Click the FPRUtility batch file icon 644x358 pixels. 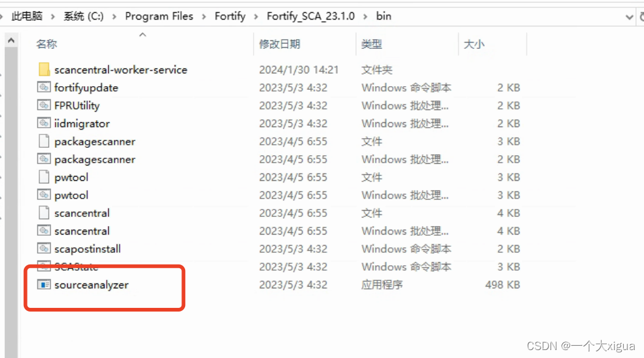(x=43, y=105)
